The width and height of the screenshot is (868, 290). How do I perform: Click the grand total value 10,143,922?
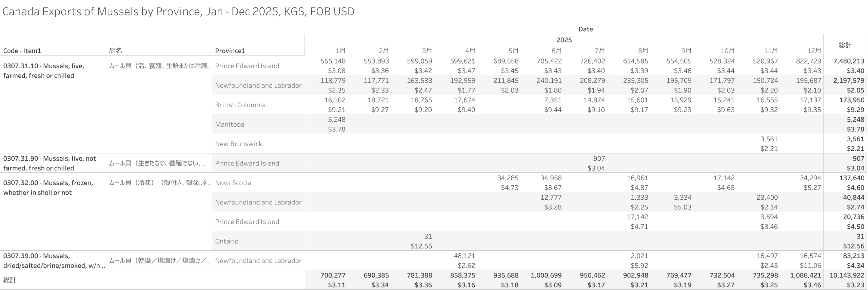point(847,275)
